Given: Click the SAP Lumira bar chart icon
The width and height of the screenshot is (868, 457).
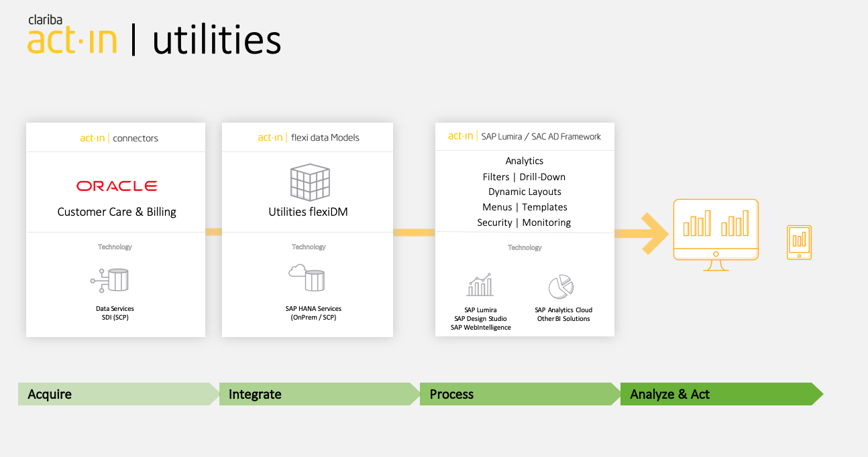Looking at the screenshot, I should (x=480, y=285).
